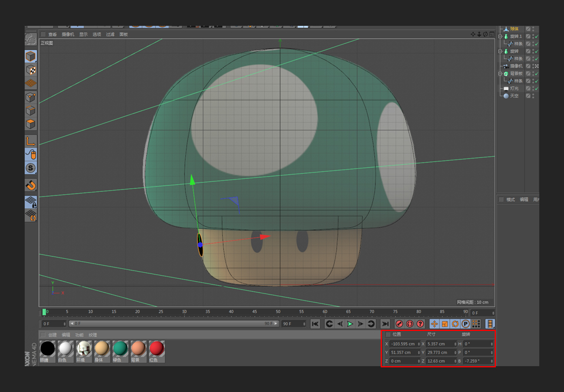
Task: Toggle visibility dots of 天空 object
Action: (533, 96)
